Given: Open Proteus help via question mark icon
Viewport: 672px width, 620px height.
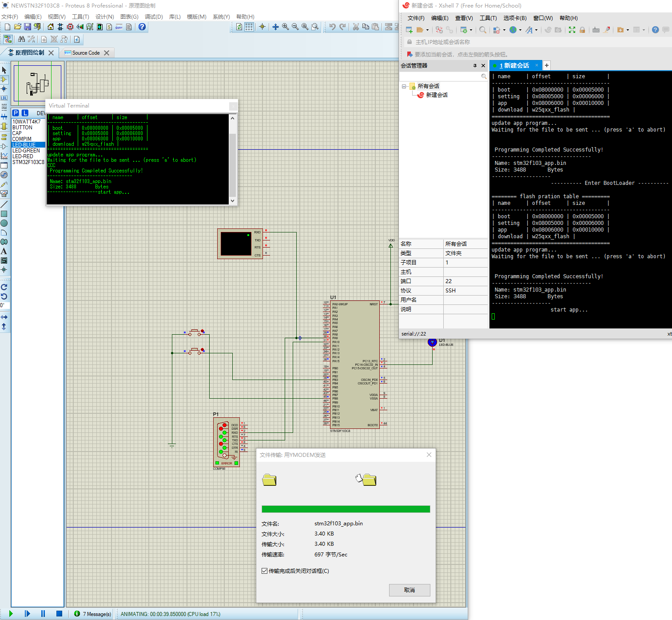Looking at the screenshot, I should pos(142,27).
